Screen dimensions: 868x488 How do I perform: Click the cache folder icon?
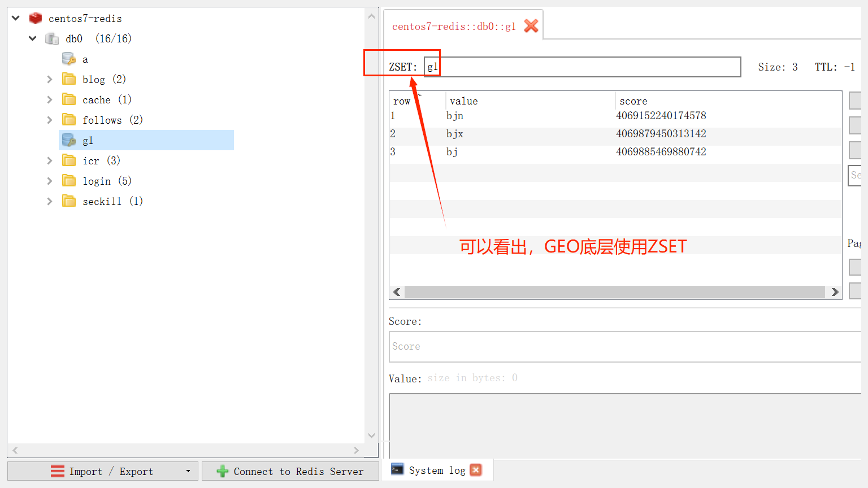pyautogui.click(x=69, y=99)
